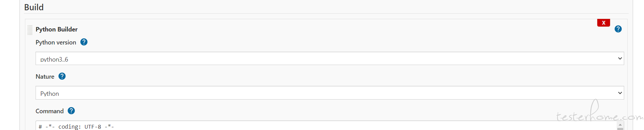This screenshot has width=644, height=130.
Task: Show help for the Command field
Action: tap(71, 111)
